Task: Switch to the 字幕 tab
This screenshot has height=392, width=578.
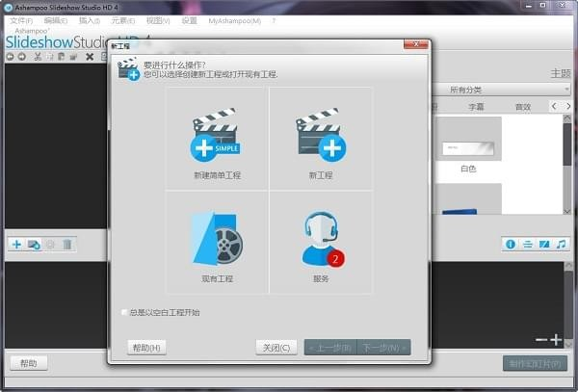Action: pos(476,107)
